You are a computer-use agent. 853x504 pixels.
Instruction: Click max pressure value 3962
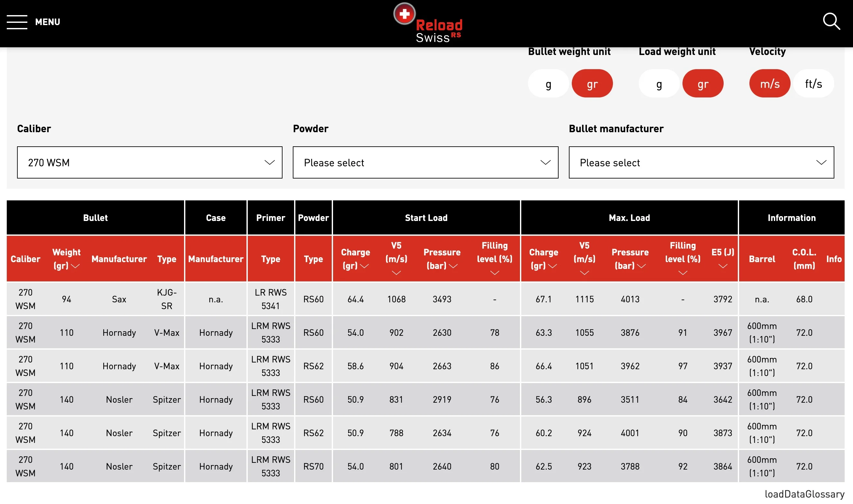[630, 366]
